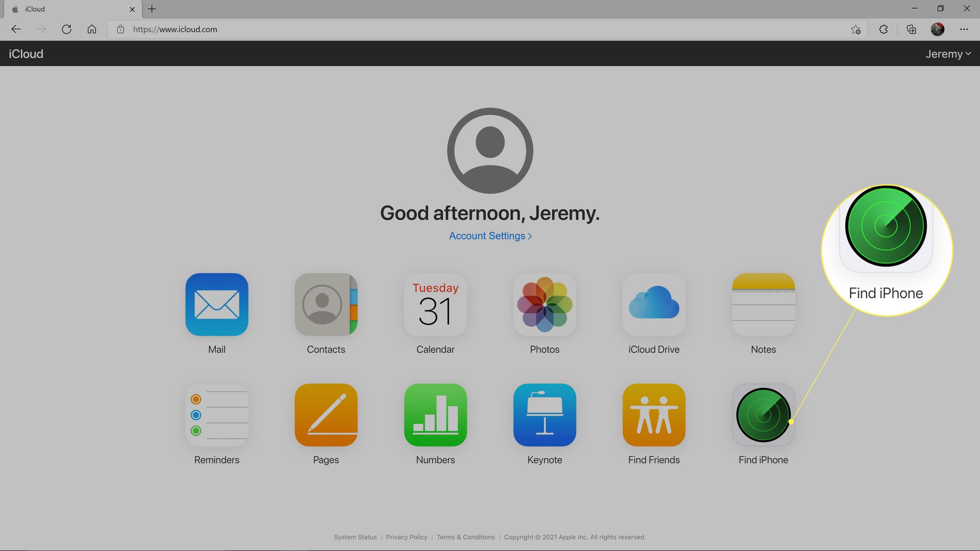Expand the browser overflow menu
This screenshot has height=551, width=980.
(x=964, y=29)
